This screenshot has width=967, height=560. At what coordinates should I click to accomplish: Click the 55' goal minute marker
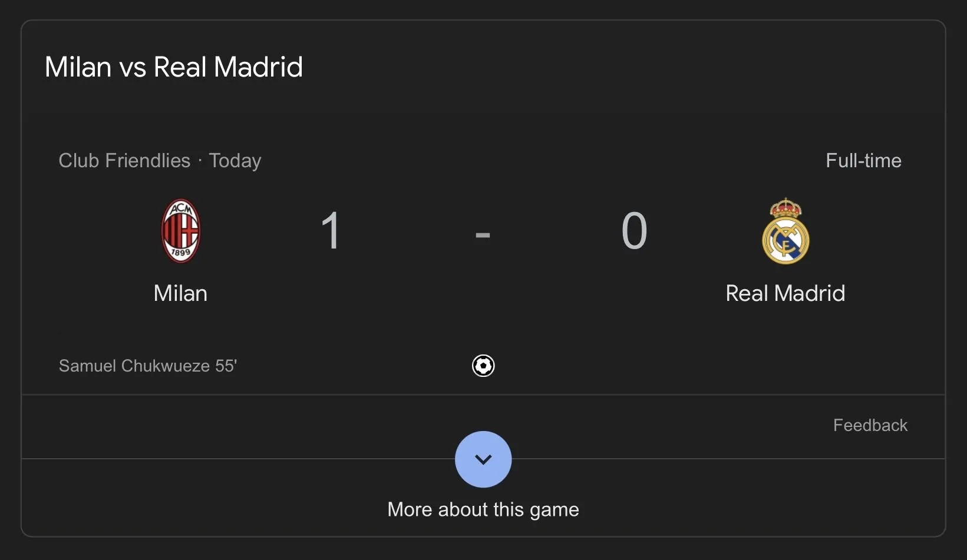(x=226, y=366)
